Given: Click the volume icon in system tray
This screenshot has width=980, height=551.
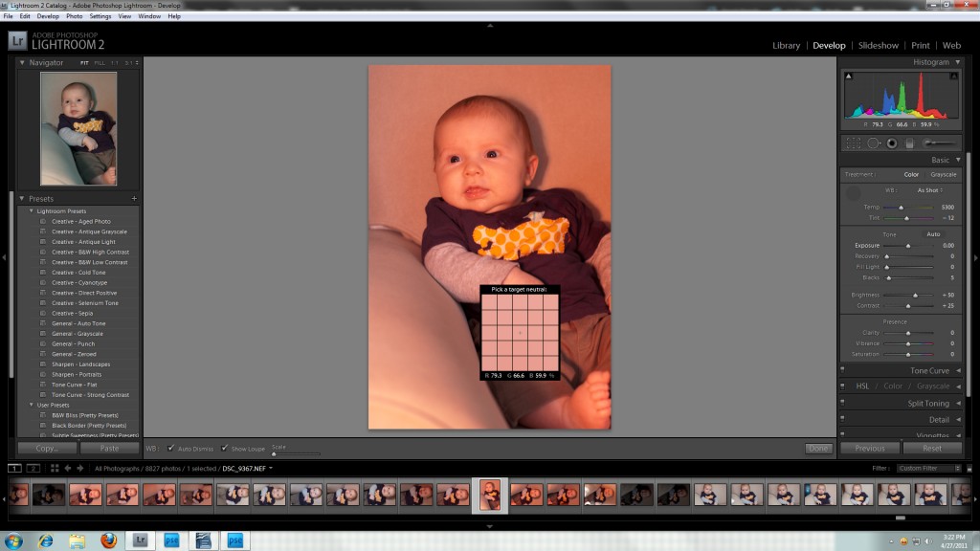Looking at the screenshot, I should 928,541.
